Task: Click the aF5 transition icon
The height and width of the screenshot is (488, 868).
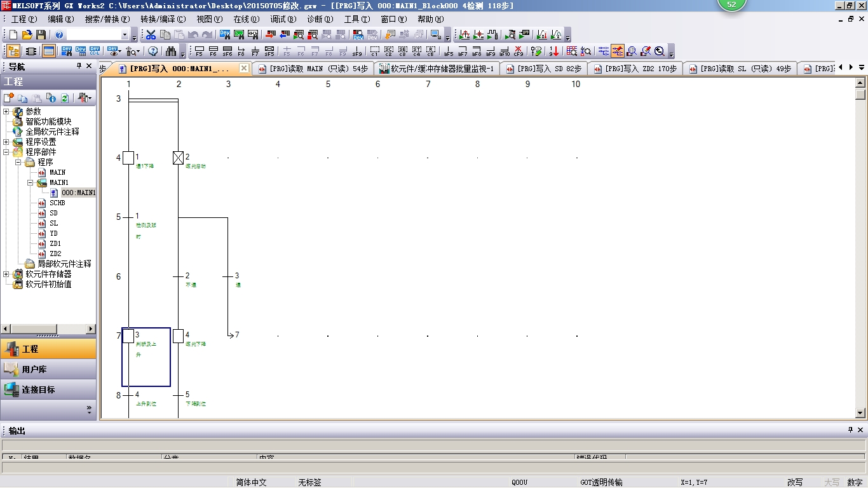Action: tap(449, 51)
